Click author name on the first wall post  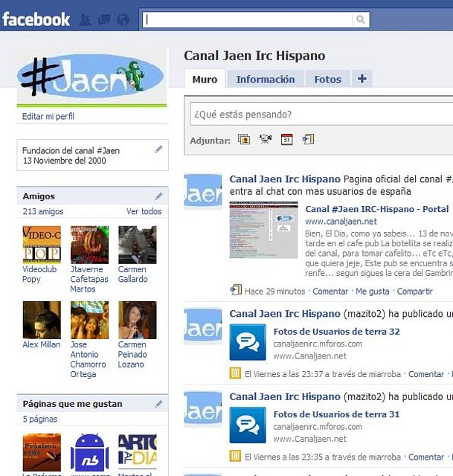pos(285,179)
